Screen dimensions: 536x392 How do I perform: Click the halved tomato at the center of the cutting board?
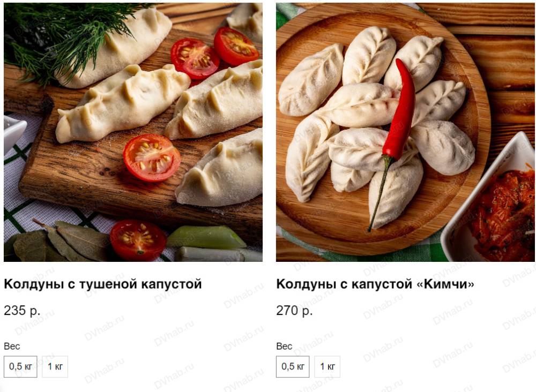(x=152, y=157)
